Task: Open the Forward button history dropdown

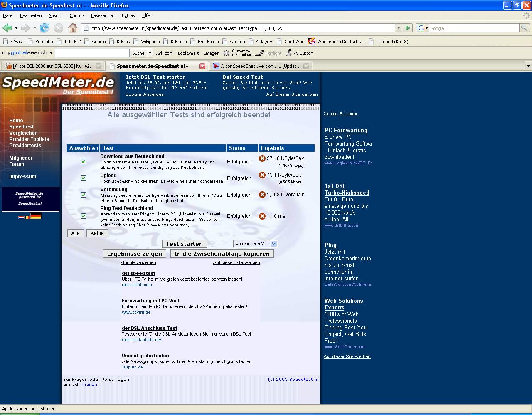Action: 35,28
